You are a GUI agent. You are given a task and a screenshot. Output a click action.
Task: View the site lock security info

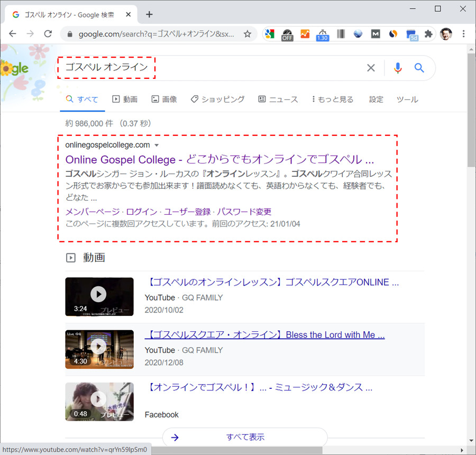tap(70, 34)
